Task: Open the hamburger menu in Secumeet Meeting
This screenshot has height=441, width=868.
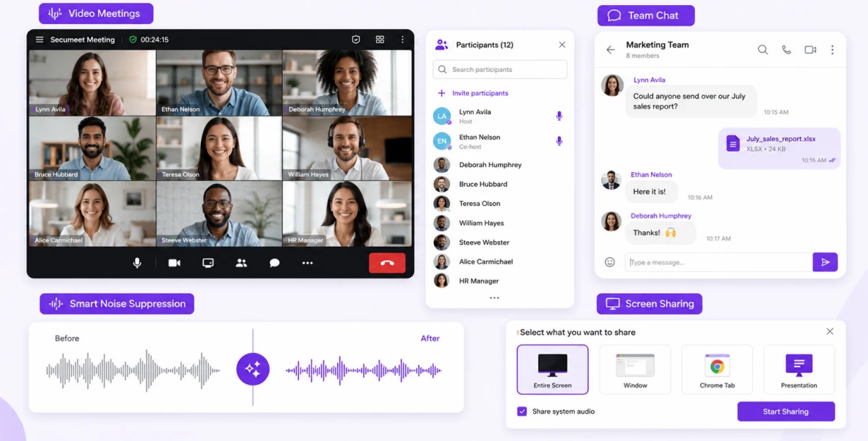Action: tap(40, 40)
